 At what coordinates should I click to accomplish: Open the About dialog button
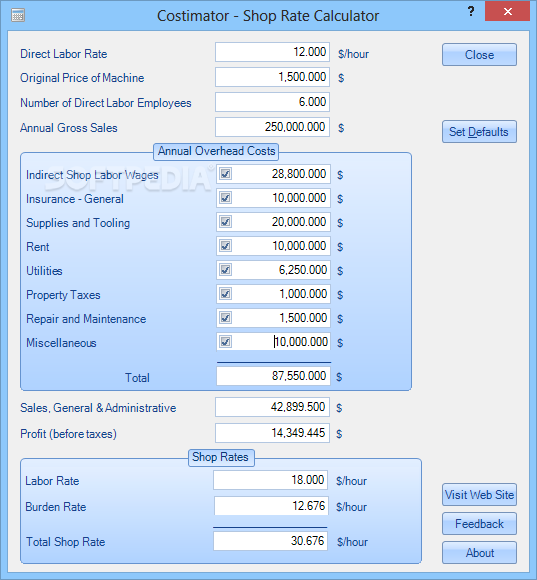[x=479, y=553]
